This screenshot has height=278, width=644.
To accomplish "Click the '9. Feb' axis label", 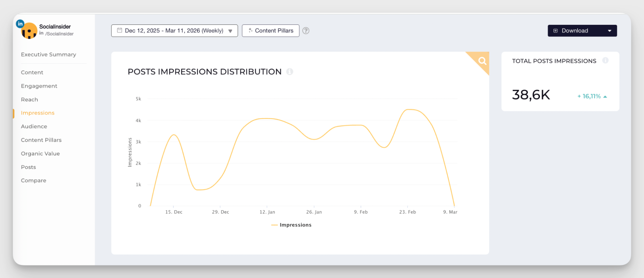I will [x=360, y=212].
